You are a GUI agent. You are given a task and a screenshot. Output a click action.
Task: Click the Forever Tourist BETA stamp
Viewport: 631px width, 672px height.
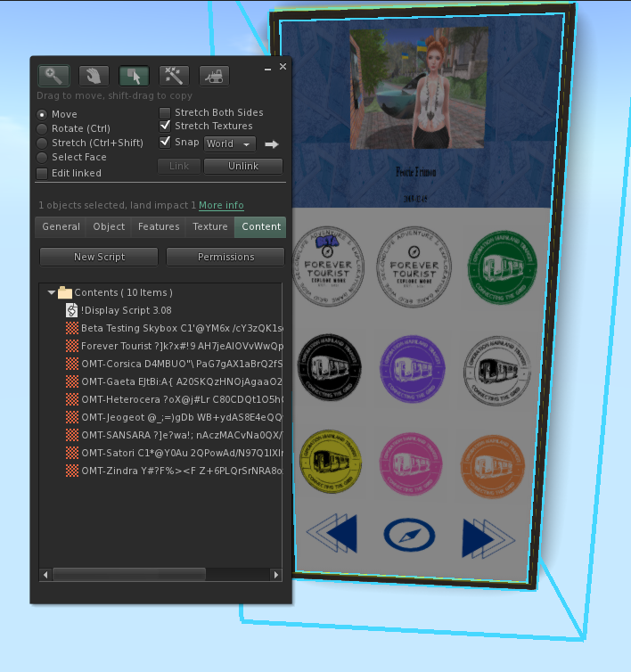pyautogui.click(x=328, y=266)
